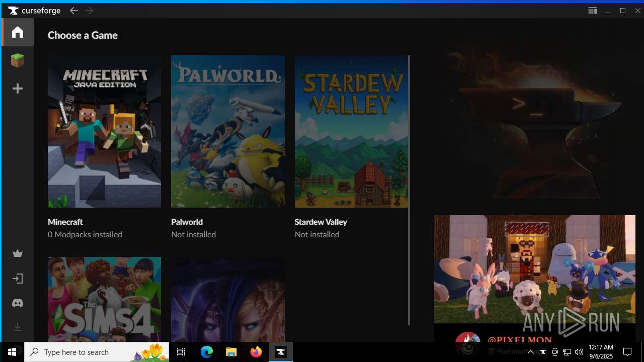644x362 pixels.
Task: Open the Pixelmon promotional video
Action: pyautogui.click(x=535, y=269)
